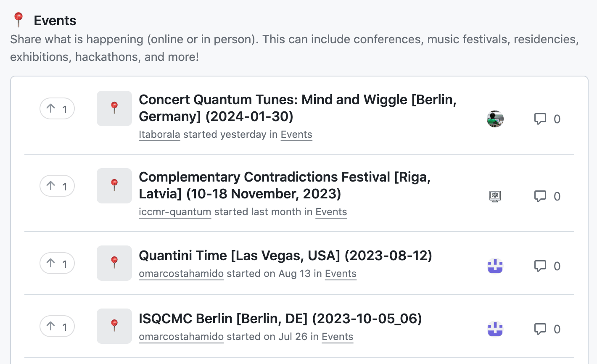Upvote the Complementary Contradictions Festival discussion

(57, 186)
